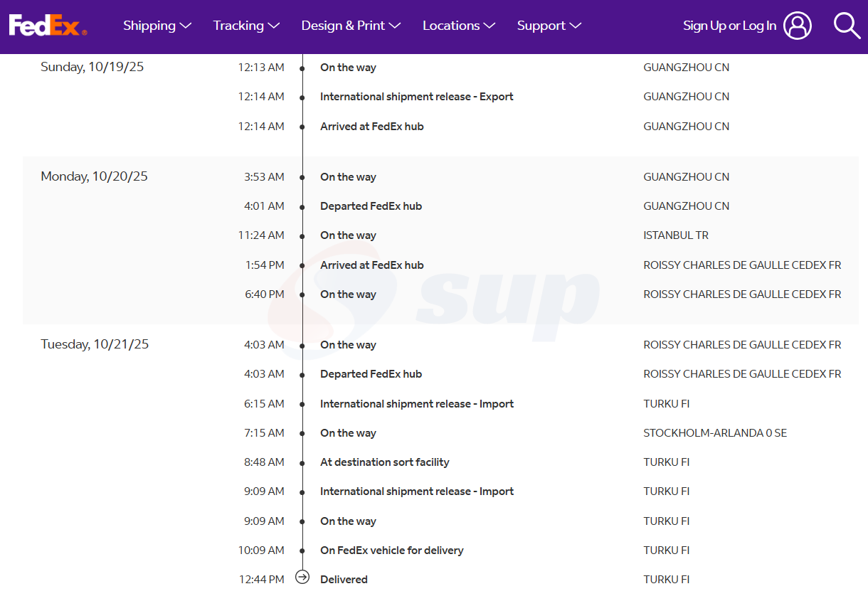Click the 8:48 AM timeline dot
The image size is (868, 601).
pos(302,463)
